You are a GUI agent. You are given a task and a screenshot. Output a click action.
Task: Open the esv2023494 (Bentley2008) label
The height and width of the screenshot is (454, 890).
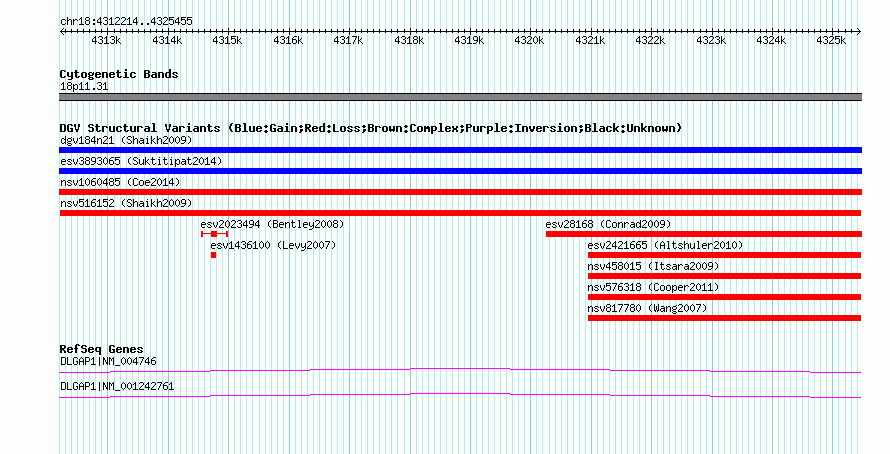272,224
